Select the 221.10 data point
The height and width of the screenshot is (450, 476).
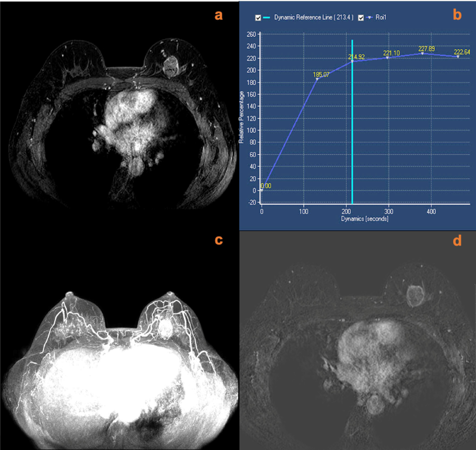[x=387, y=58]
